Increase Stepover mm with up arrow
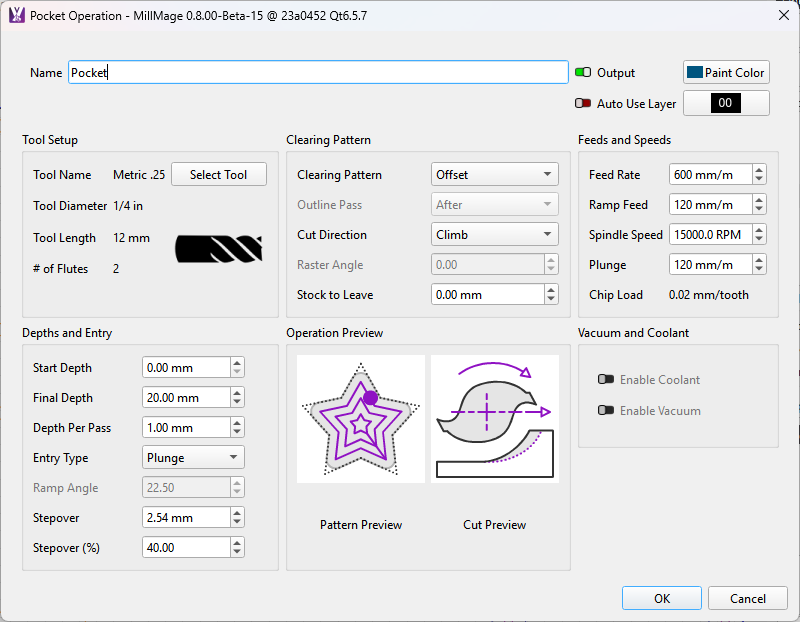Screen dimensions: 800x622 click(237, 513)
